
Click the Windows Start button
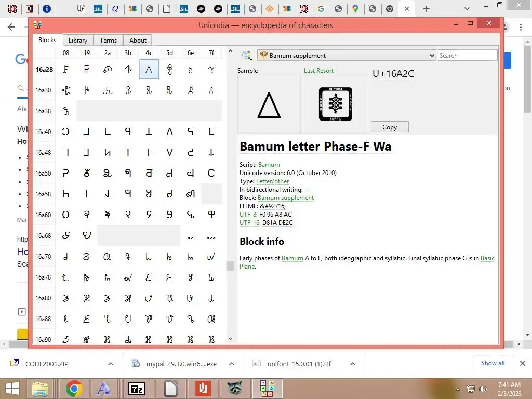12,389
